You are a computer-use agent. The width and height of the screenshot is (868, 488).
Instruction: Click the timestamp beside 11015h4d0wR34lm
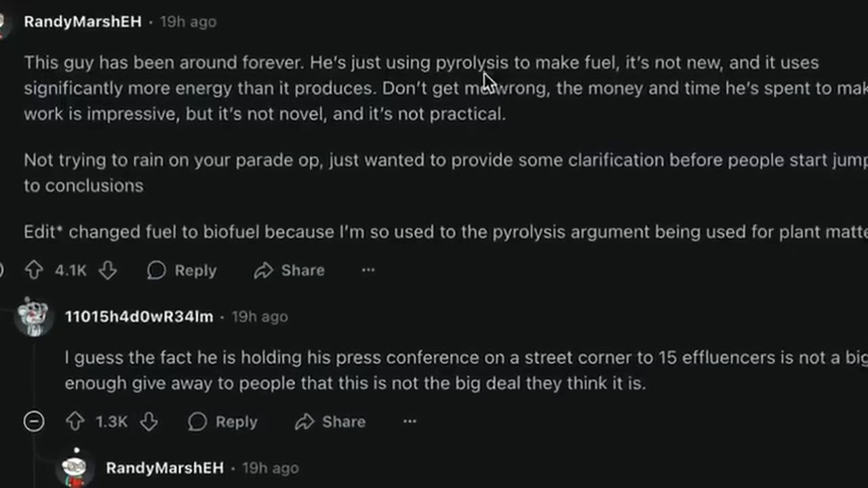pyautogui.click(x=260, y=317)
